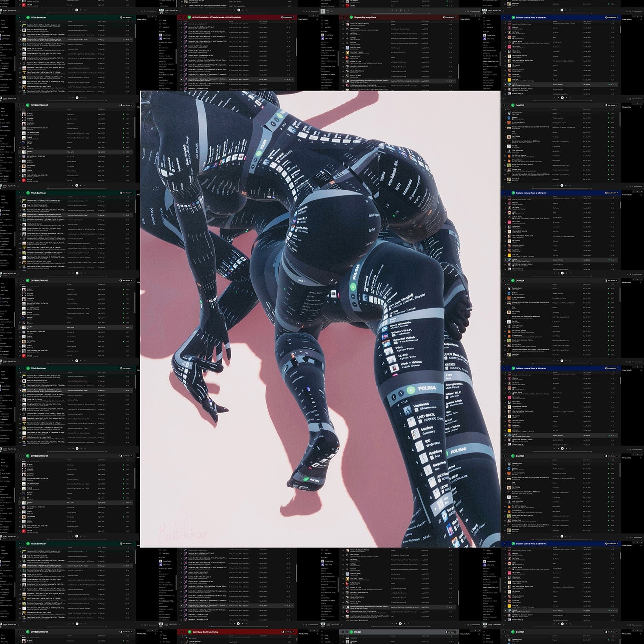Open account dropdown in Jazz-Blues-Soul-Funk-Swing header
The width and height of the screenshot is (644, 644).
[x=289, y=632]
